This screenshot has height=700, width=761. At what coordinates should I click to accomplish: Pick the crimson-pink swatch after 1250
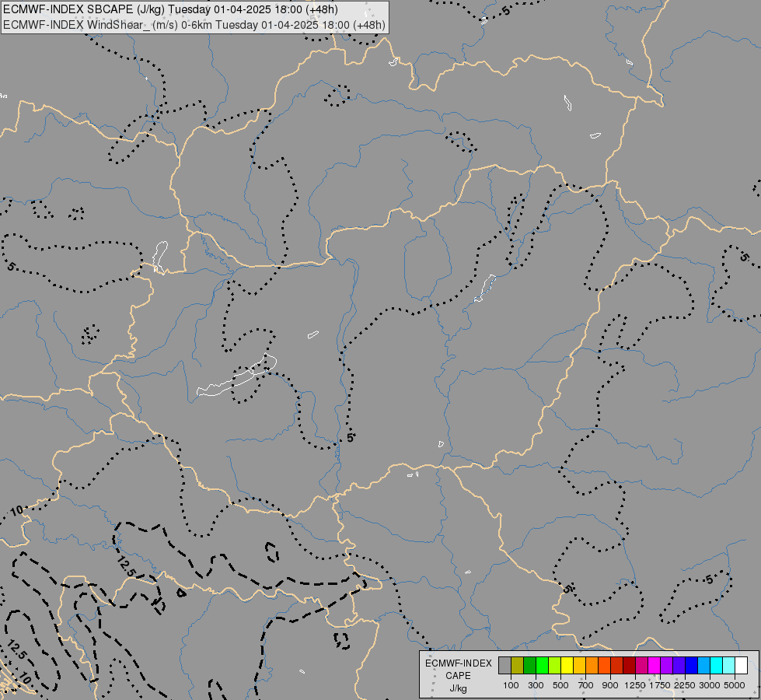point(641,665)
